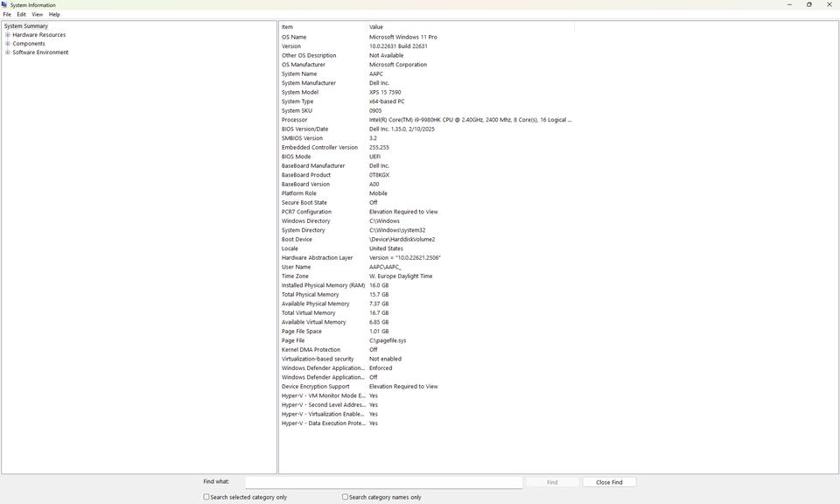Open the View menu
The height and width of the screenshot is (504, 840).
pos(37,15)
